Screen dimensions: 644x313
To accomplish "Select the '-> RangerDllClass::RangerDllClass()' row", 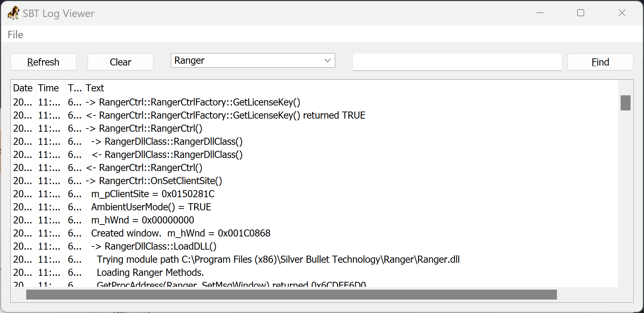I will point(315,141).
